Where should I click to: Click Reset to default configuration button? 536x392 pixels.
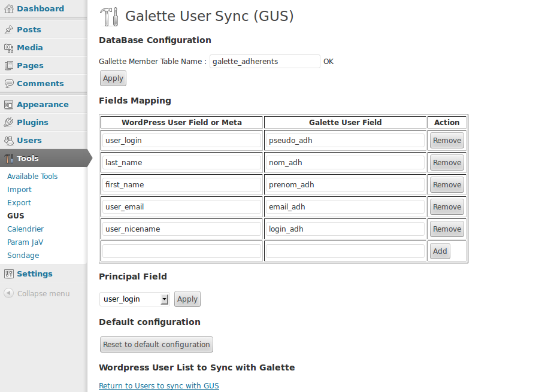[x=156, y=344]
